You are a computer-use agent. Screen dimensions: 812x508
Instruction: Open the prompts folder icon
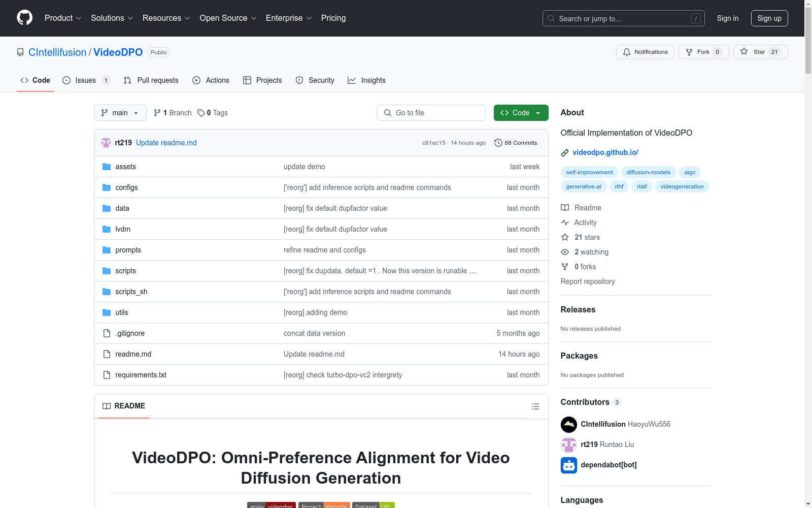click(107, 250)
